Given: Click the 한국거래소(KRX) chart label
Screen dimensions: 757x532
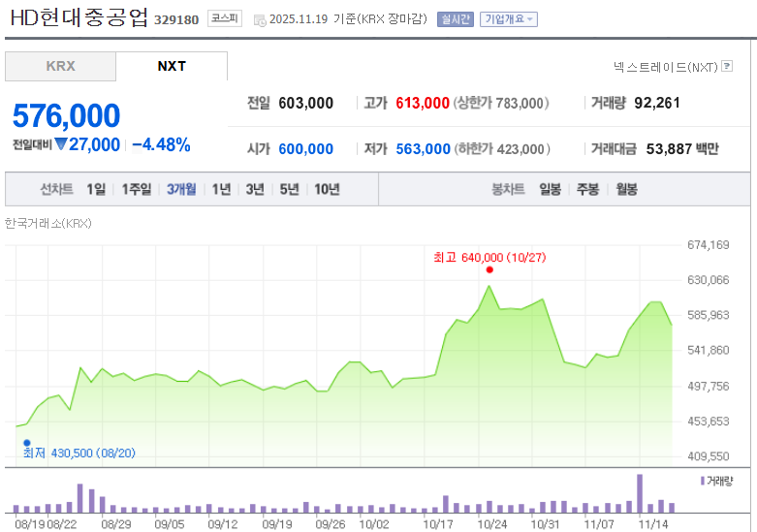Looking at the screenshot, I should [47, 224].
